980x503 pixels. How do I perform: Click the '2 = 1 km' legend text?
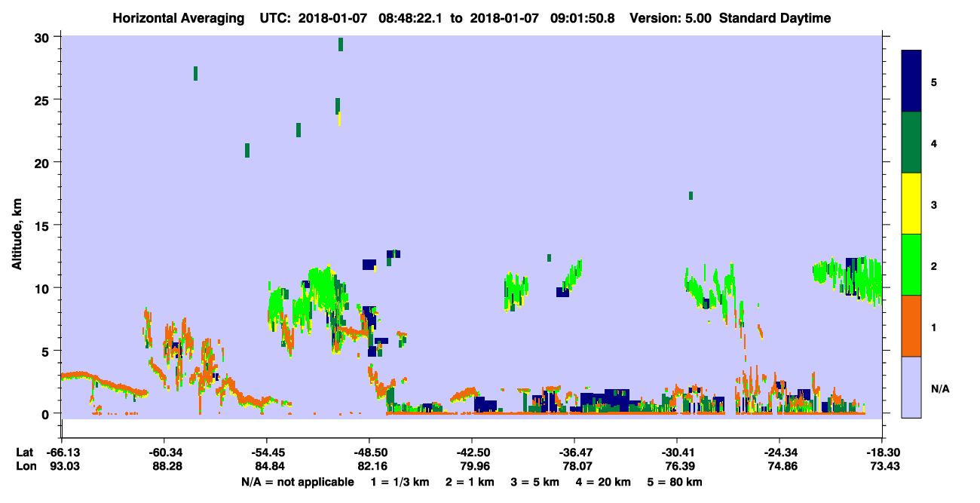point(471,482)
